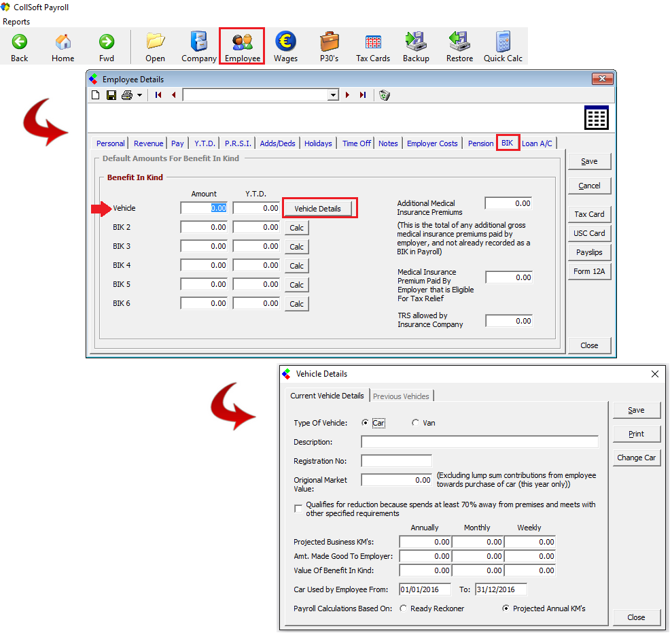Open Tax Cards from the toolbar
The width and height of the screenshot is (672, 635).
coord(373,46)
